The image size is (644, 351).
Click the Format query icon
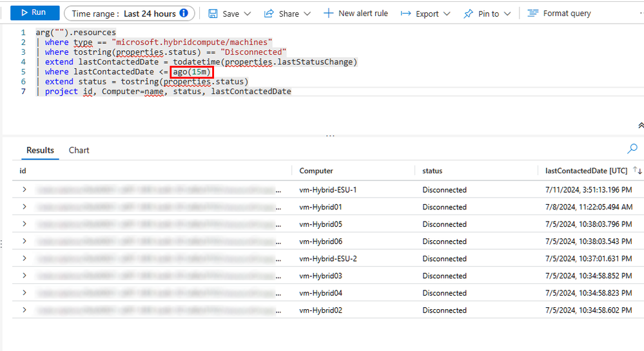[x=532, y=13]
